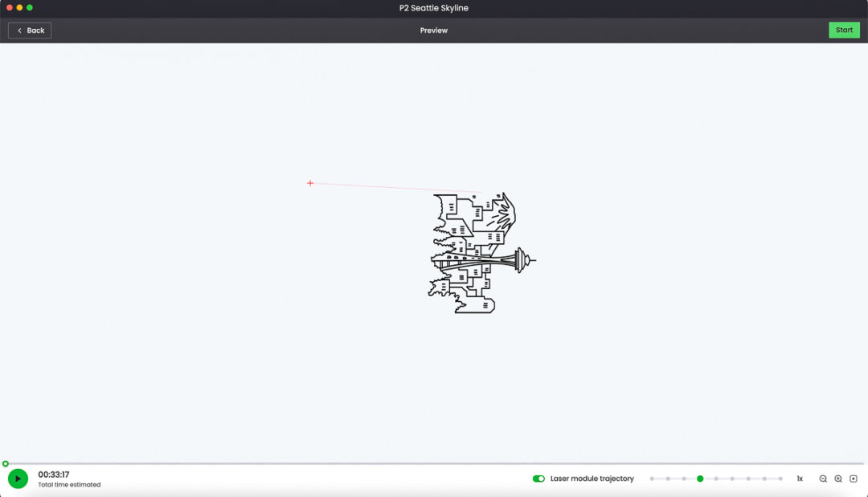This screenshot has height=497, width=868.
Task: Click the active green speed slider dot
Action: point(700,479)
